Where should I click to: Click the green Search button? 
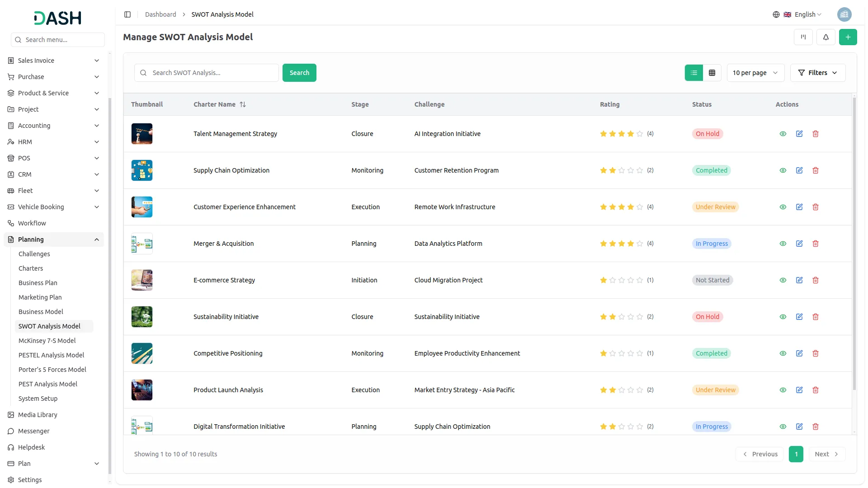pyautogui.click(x=299, y=73)
